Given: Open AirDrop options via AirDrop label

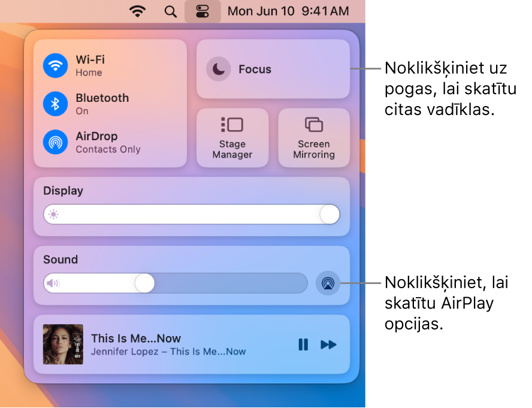Looking at the screenshot, I should point(96,137).
